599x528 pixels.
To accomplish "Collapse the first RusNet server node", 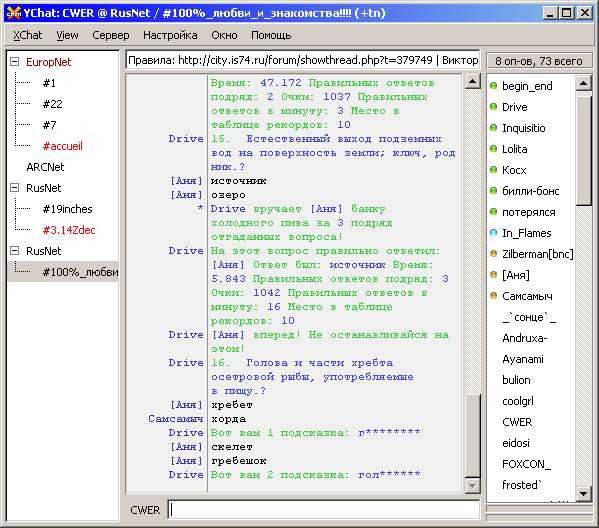I will click(x=15, y=188).
